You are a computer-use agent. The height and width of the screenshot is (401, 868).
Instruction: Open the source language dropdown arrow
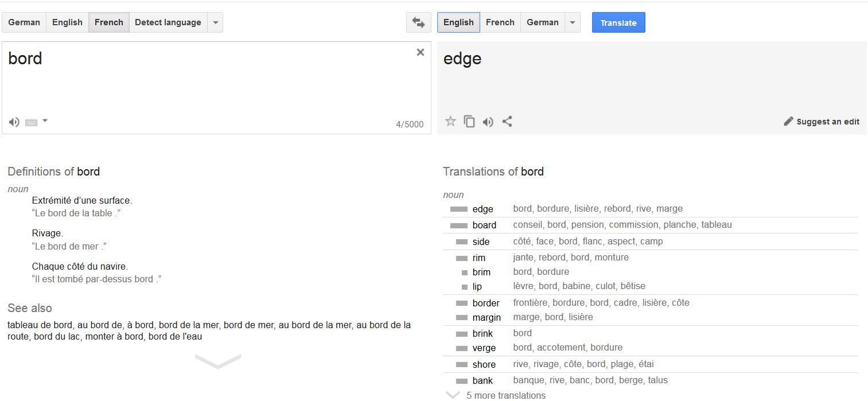(215, 22)
